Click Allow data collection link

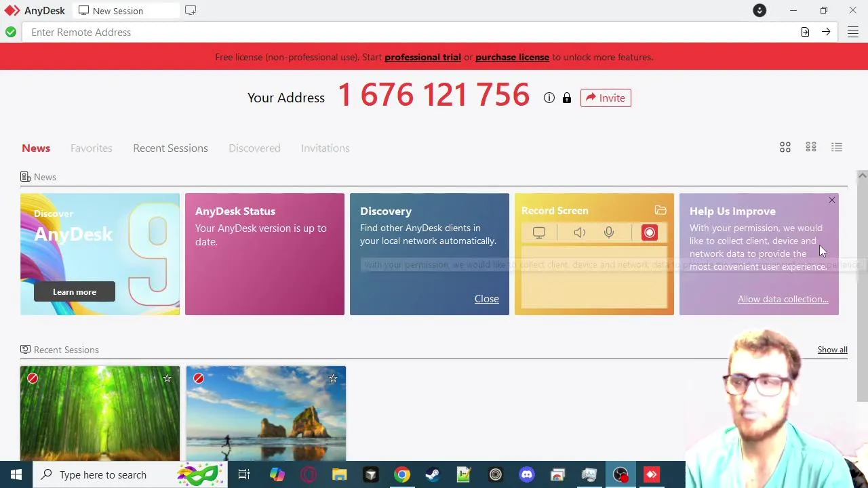point(783,299)
